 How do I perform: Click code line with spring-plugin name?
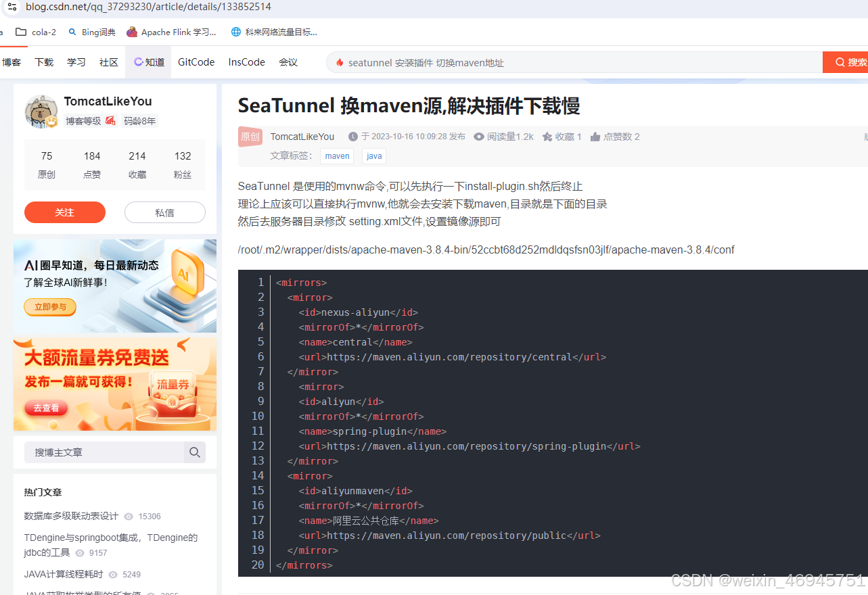pyautogui.click(x=373, y=431)
